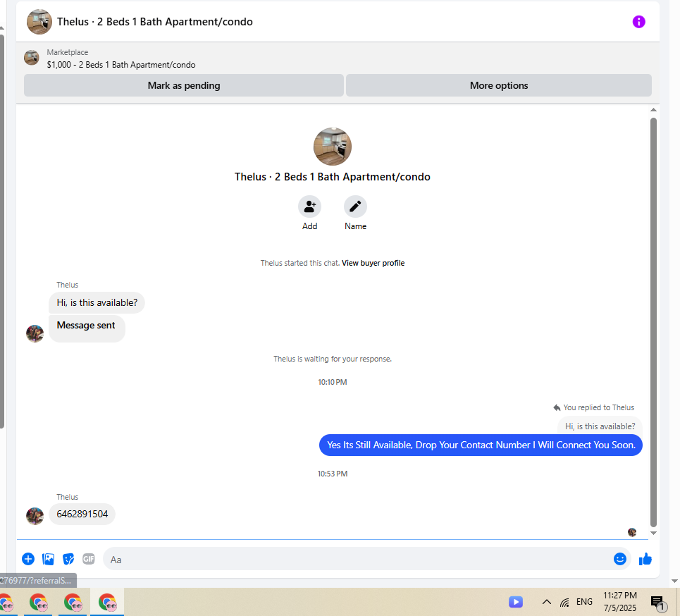
Task: Click the active Chrome taskbar icon
Action: (107, 603)
